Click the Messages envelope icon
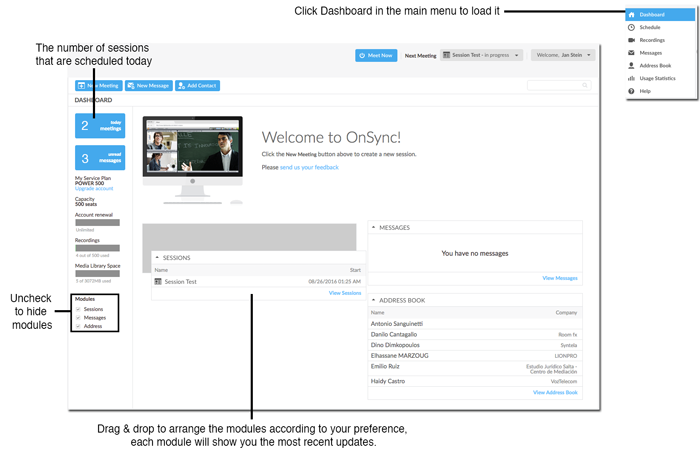700x460 pixels. pos(631,53)
